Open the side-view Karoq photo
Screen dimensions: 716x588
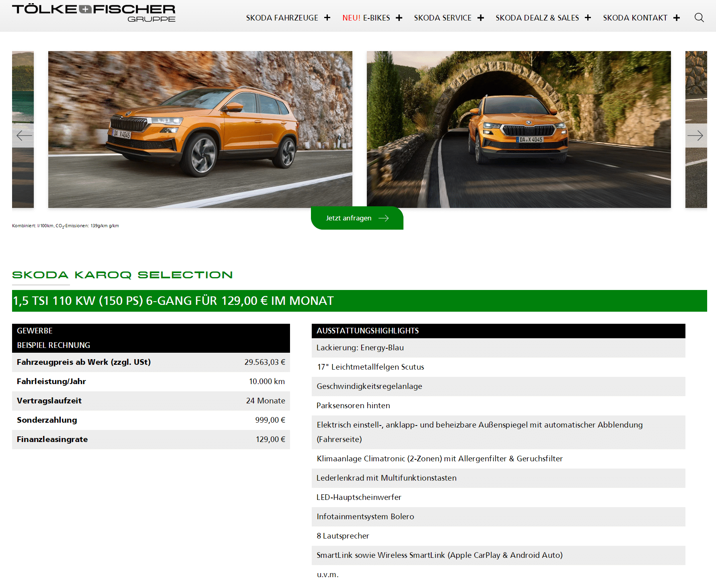200,130
